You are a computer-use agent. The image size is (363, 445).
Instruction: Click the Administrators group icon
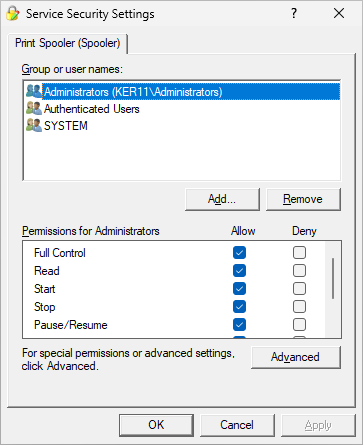tap(34, 91)
